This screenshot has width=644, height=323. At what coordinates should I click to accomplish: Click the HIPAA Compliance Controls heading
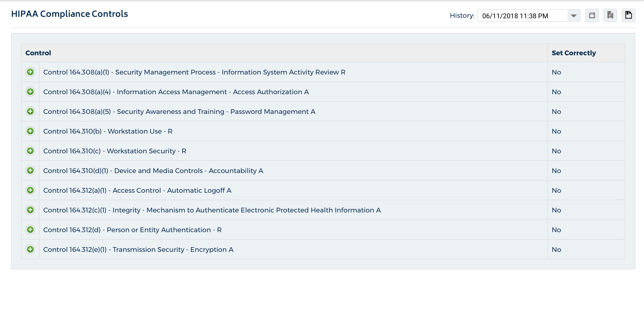(70, 14)
